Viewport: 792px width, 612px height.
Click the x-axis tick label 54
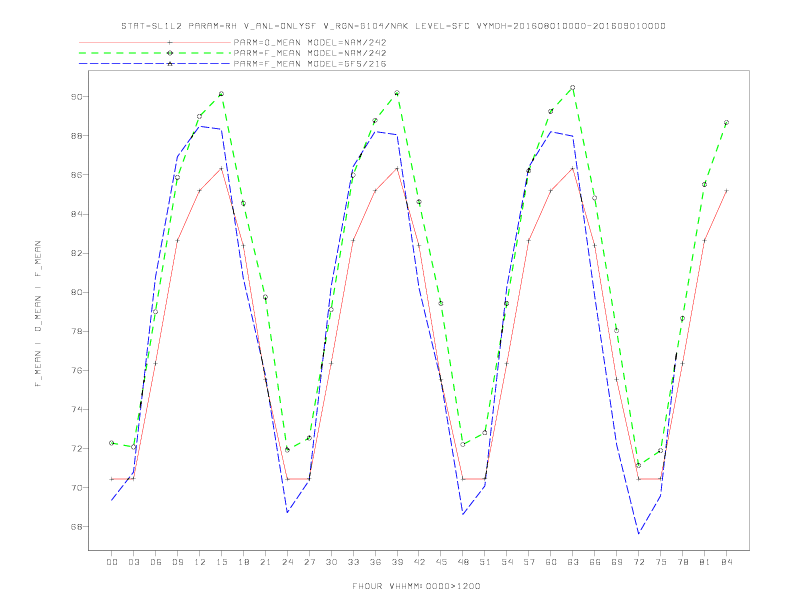[507, 562]
